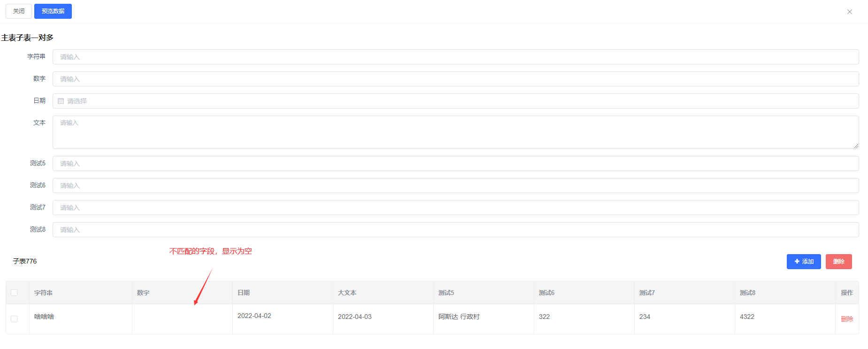The width and height of the screenshot is (868, 349).
Task: Tick the select-all checkbox in the table header
Action: tap(14, 293)
